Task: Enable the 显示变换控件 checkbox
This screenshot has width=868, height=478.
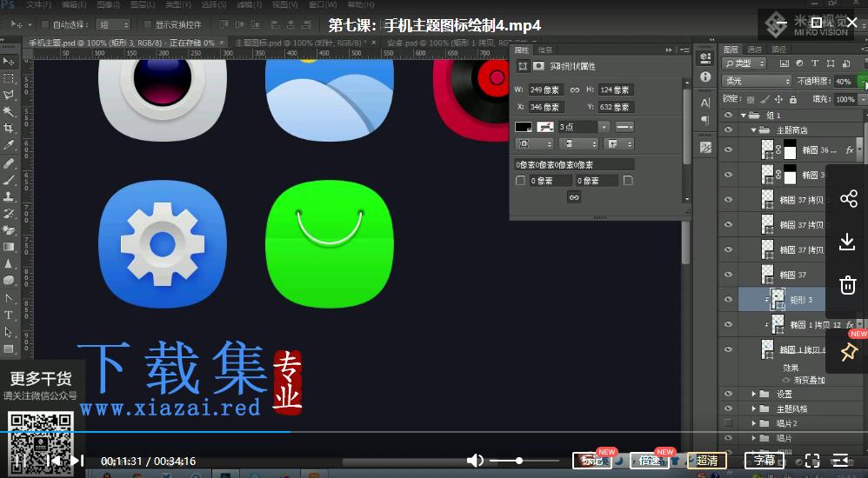Action: pos(148,25)
